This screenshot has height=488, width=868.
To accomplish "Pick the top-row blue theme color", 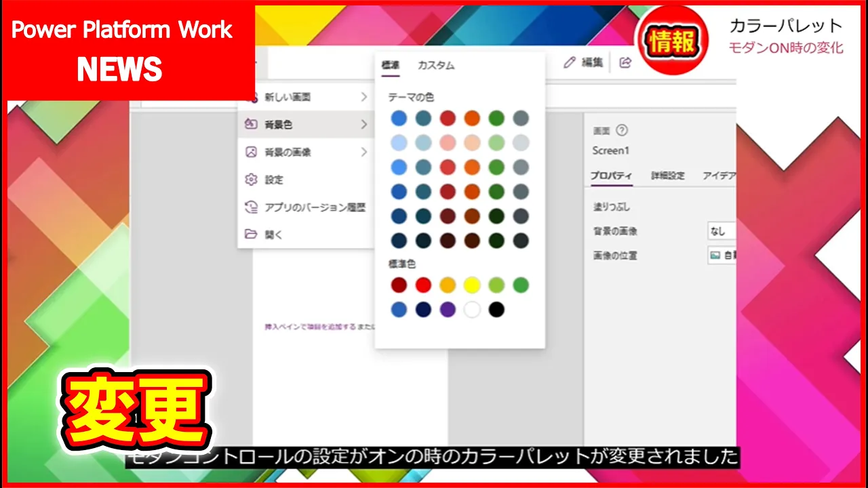I will coord(399,118).
